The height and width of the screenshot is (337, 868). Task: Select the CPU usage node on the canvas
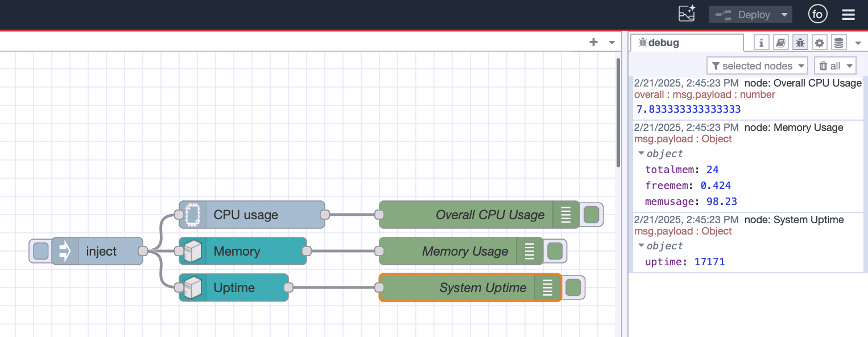pos(251,215)
